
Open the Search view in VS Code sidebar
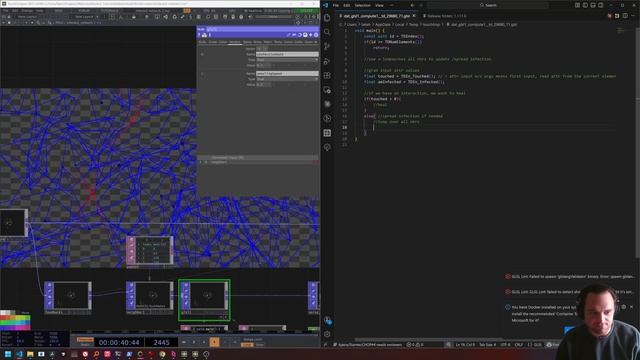coord(327,32)
